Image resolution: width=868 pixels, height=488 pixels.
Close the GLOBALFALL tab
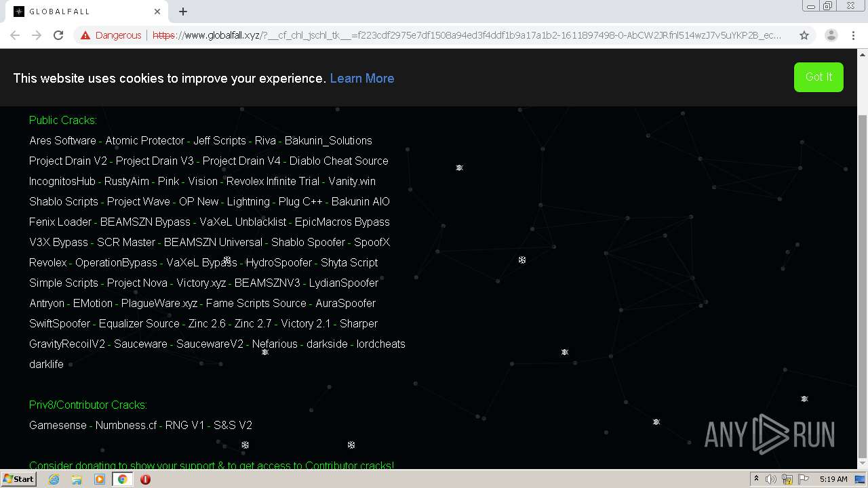[x=157, y=12]
